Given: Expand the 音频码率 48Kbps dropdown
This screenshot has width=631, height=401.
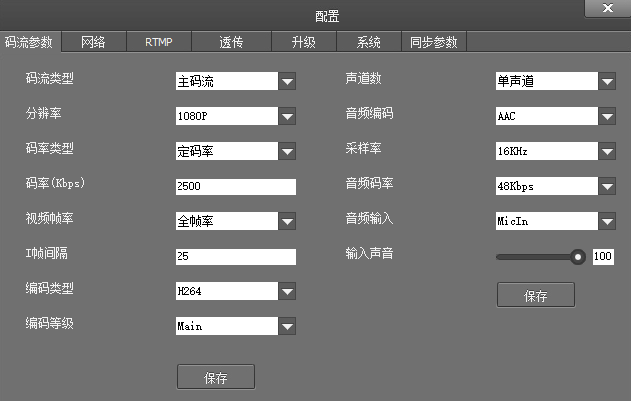Looking at the screenshot, I should [x=607, y=186].
